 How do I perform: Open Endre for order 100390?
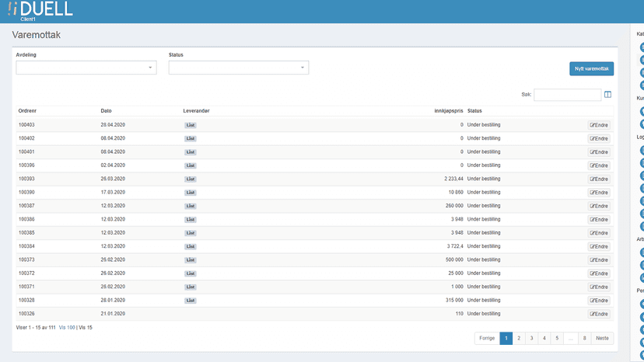click(x=599, y=193)
